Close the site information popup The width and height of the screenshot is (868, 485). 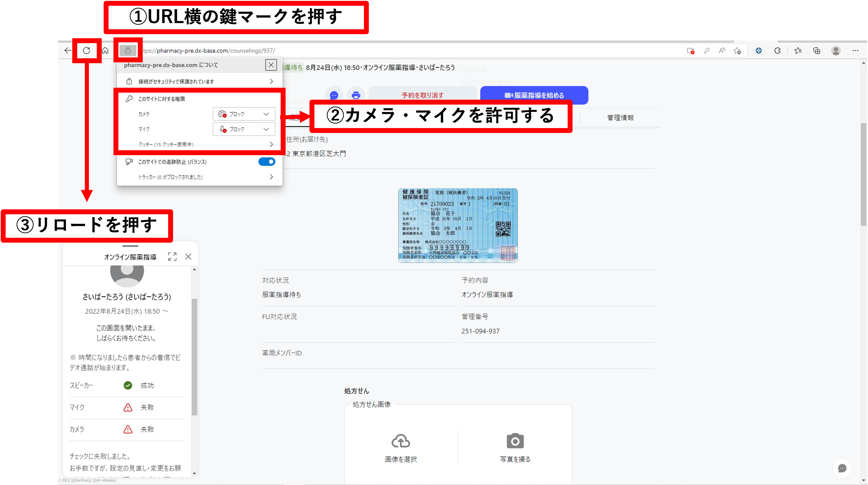tap(271, 65)
